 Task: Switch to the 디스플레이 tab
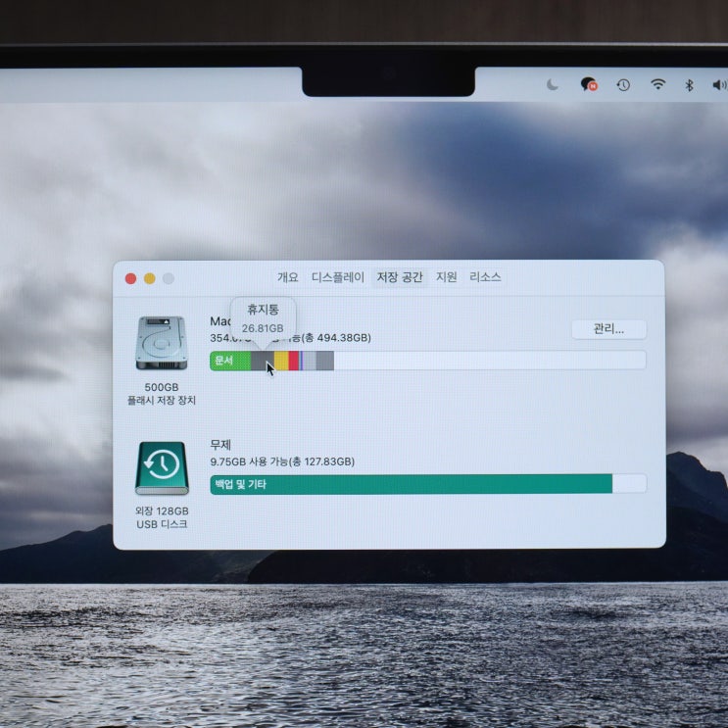tap(337, 277)
